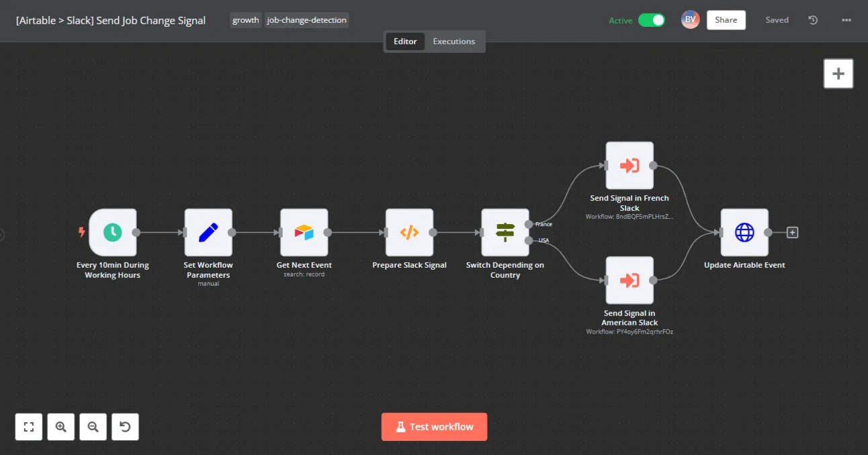Open the Get Next Event Airtable node

[304, 232]
